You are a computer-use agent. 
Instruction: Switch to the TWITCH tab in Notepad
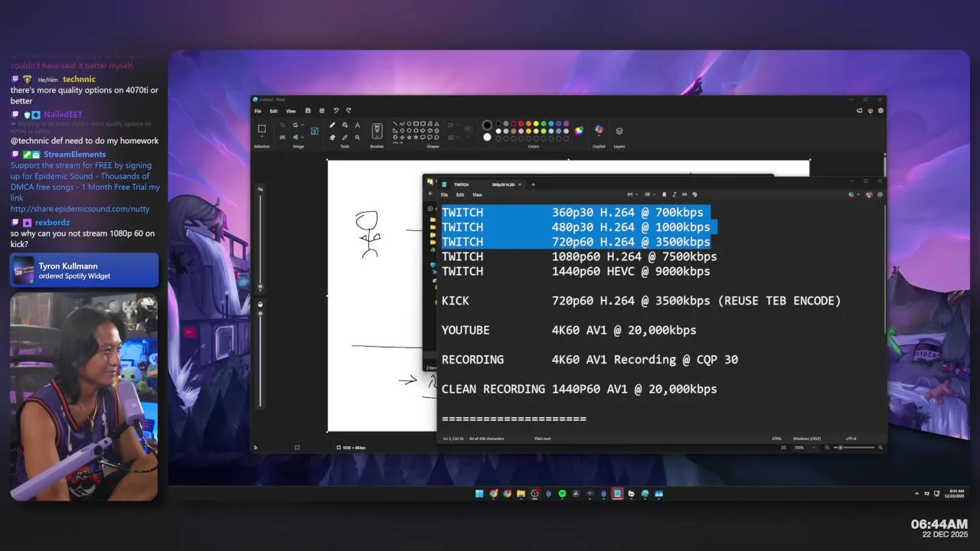(462, 184)
